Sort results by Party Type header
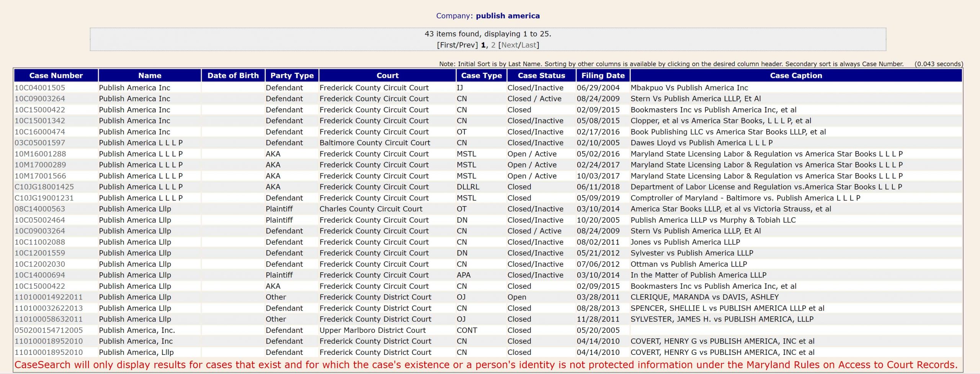 coord(292,75)
